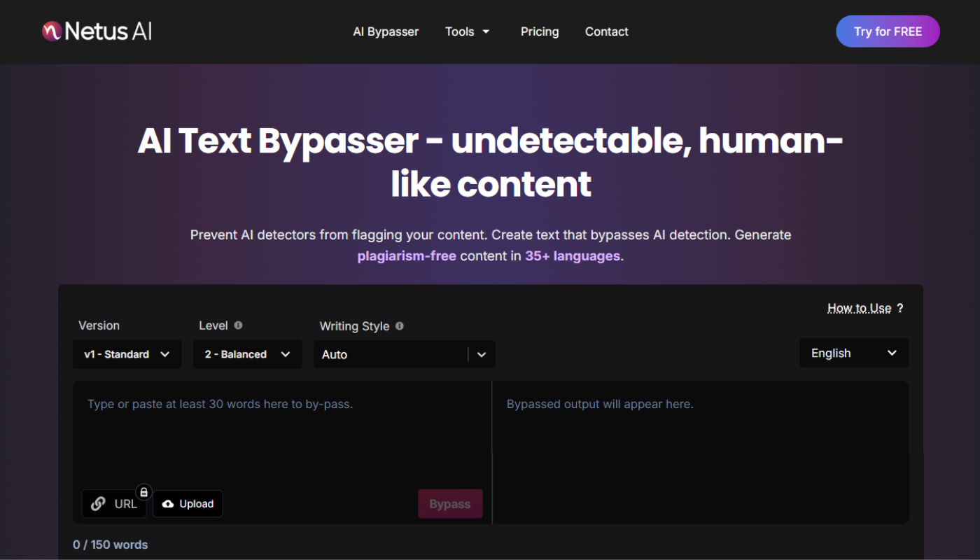
Task: Expand the Level 2 - Balanced dropdown
Action: tap(247, 354)
